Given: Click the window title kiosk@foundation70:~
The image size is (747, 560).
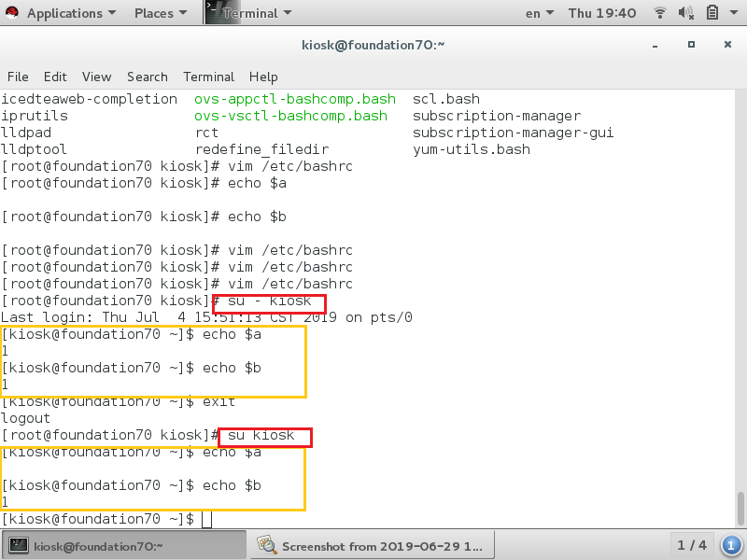Looking at the screenshot, I should [x=373, y=45].
